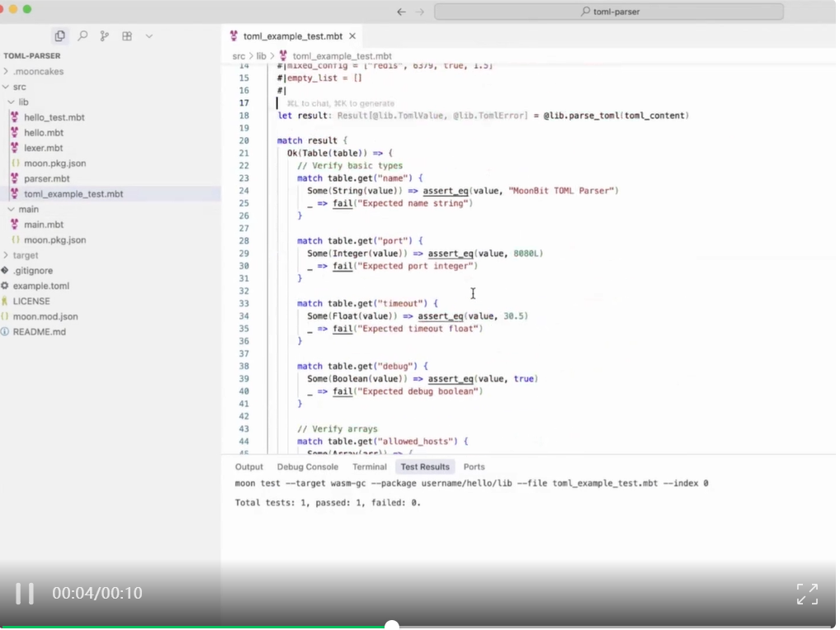Viewport: 840px width, 630px height.
Task: Close the toml_example_test.mbt tab
Action: (x=352, y=36)
